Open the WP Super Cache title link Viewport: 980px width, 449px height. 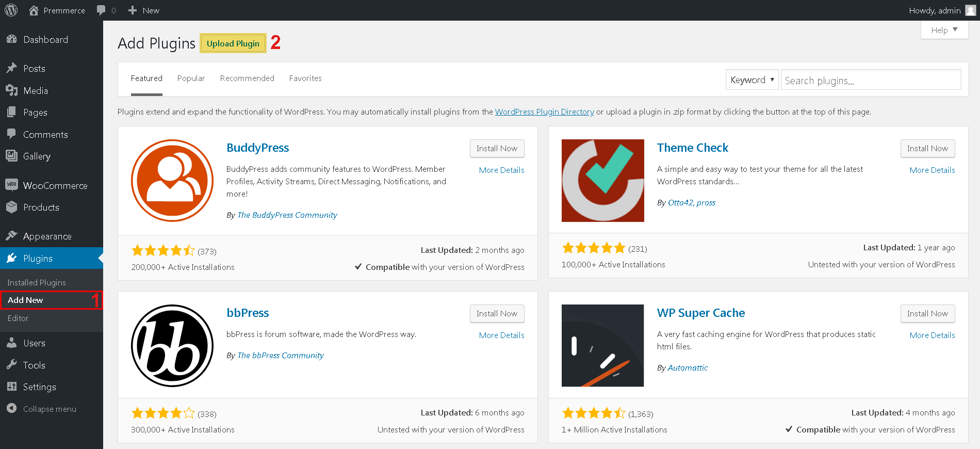tap(701, 313)
